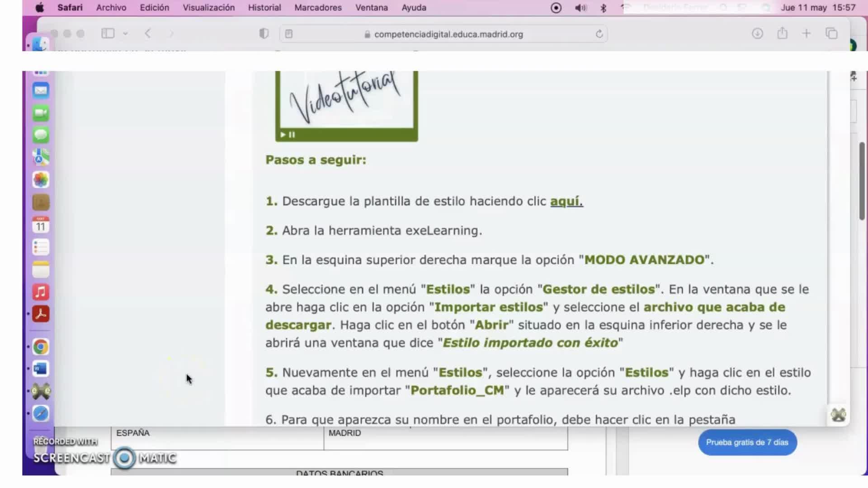Click the Safari sidebar toggle icon
The width and height of the screenshot is (868, 488).
pos(108,33)
